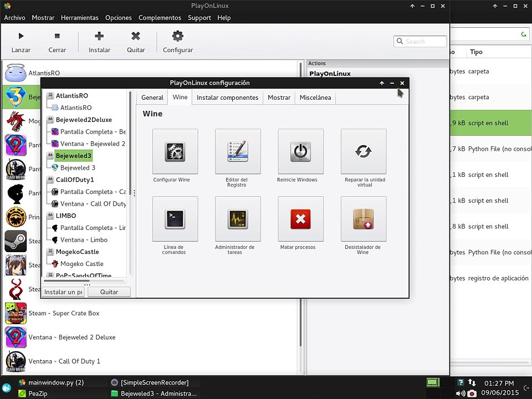Open the Help menu
The image size is (532, 399).
(224, 18)
